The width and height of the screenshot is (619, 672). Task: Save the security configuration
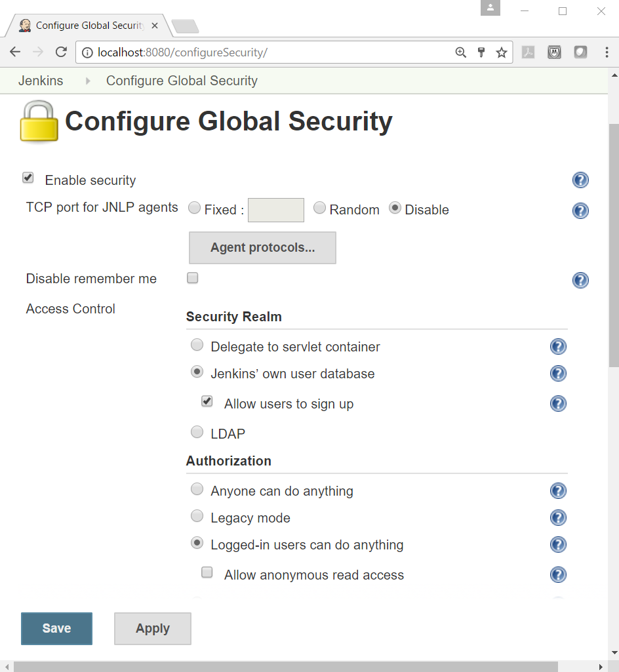click(x=56, y=628)
